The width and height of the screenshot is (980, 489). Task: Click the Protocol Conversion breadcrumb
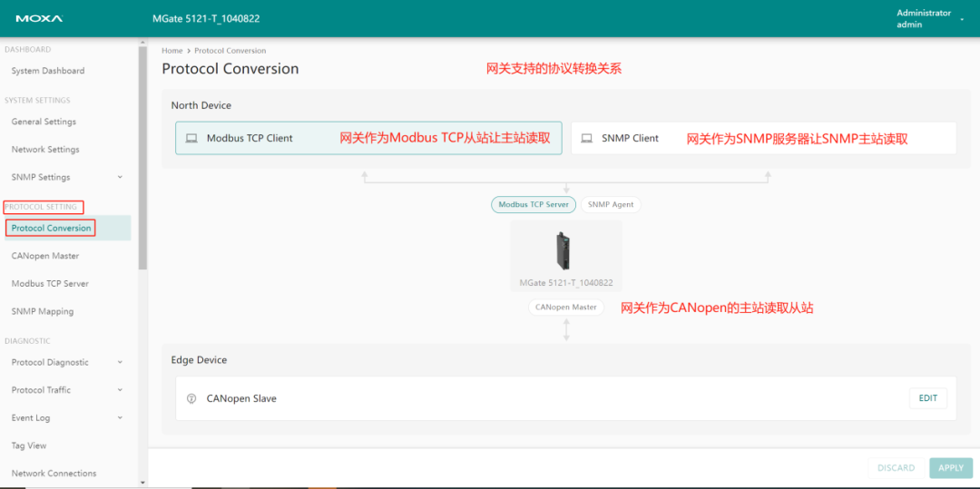point(230,51)
